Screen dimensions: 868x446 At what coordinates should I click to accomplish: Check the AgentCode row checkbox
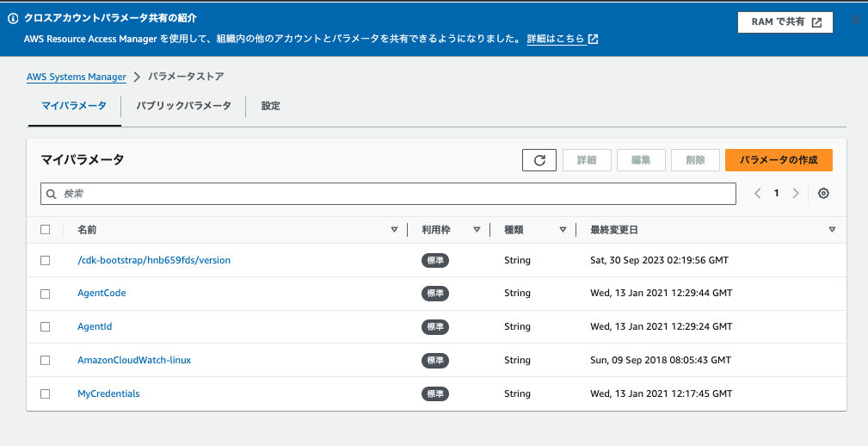coord(46,294)
